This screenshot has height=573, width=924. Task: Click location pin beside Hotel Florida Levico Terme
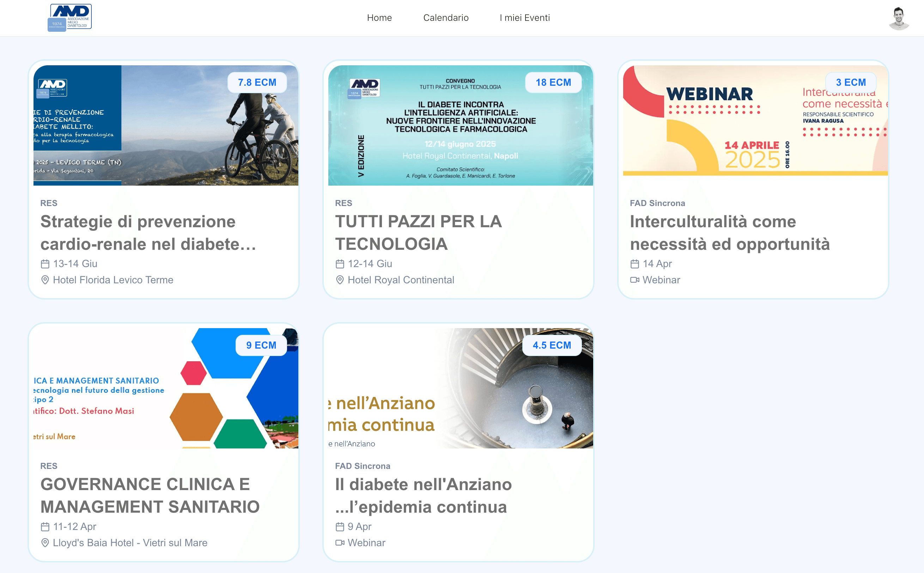point(45,280)
